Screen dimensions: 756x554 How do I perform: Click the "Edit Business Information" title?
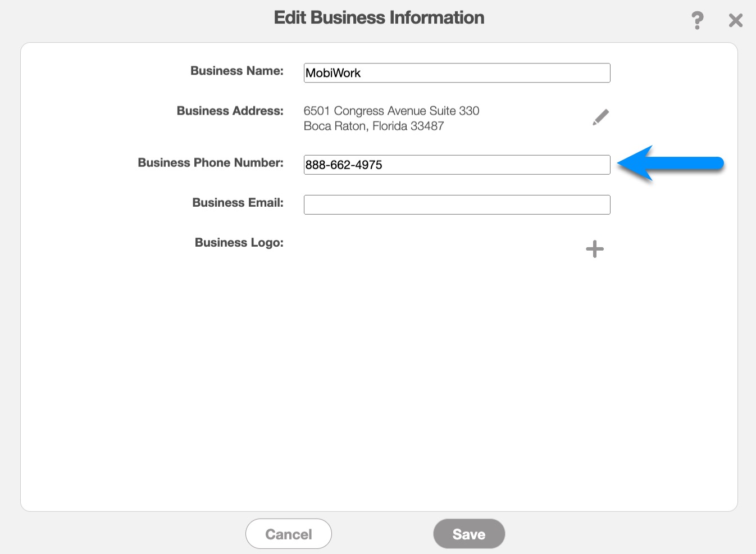tap(379, 17)
